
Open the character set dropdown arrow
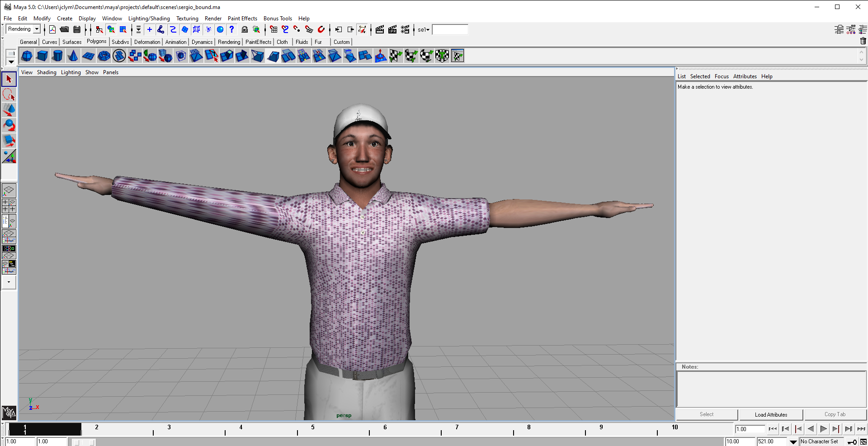pyautogui.click(x=793, y=442)
